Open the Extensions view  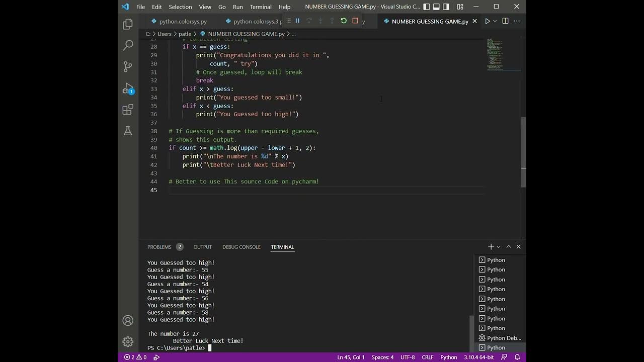(128, 110)
